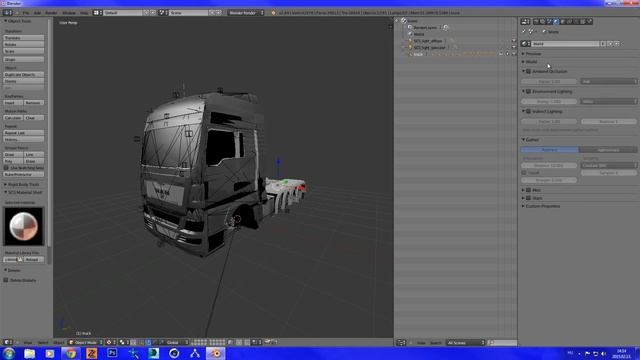Adjust Gather Distance slider
640x360 pixels.
(549, 165)
